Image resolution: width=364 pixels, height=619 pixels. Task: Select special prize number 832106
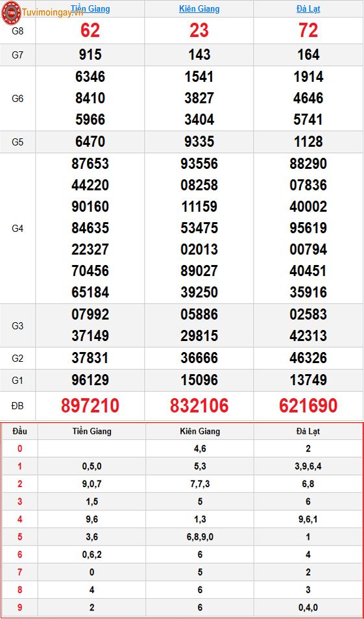click(199, 405)
